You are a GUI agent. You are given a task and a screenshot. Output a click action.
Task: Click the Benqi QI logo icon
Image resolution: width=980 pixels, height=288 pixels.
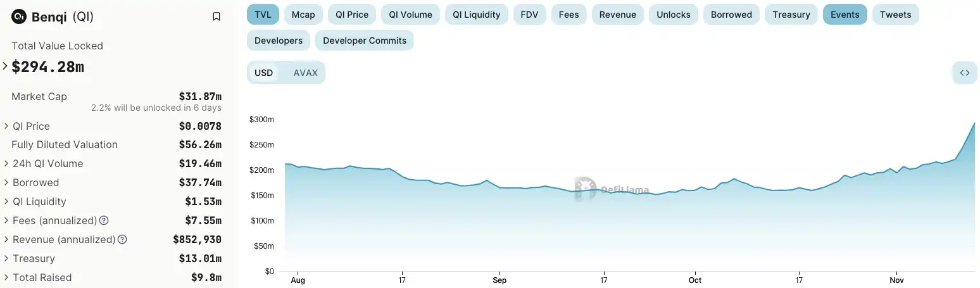click(x=19, y=16)
